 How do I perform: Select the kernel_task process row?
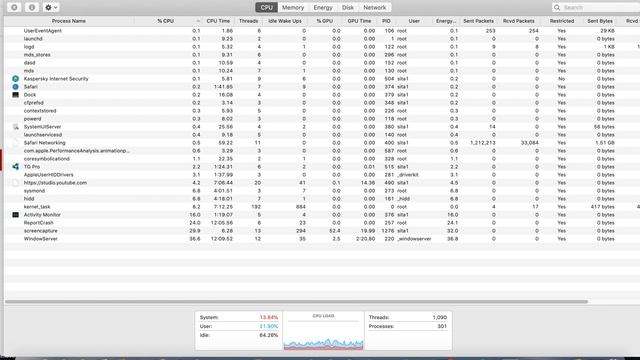tap(322, 207)
